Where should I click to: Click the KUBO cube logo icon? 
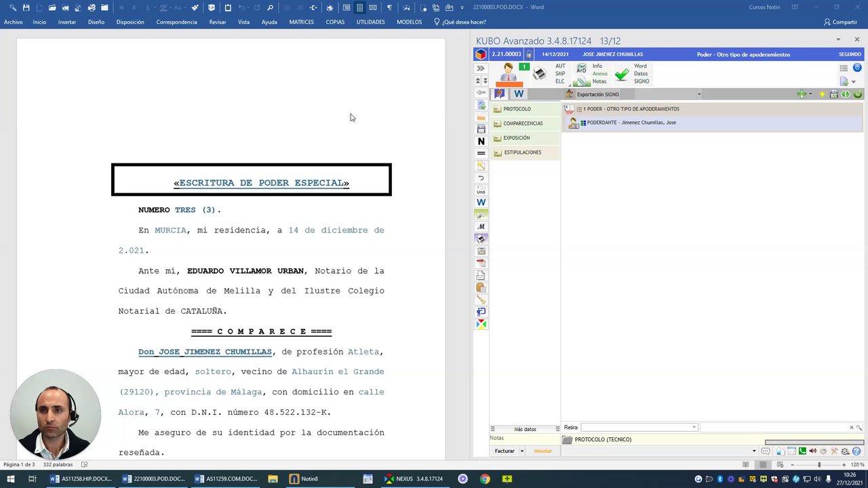(481, 54)
